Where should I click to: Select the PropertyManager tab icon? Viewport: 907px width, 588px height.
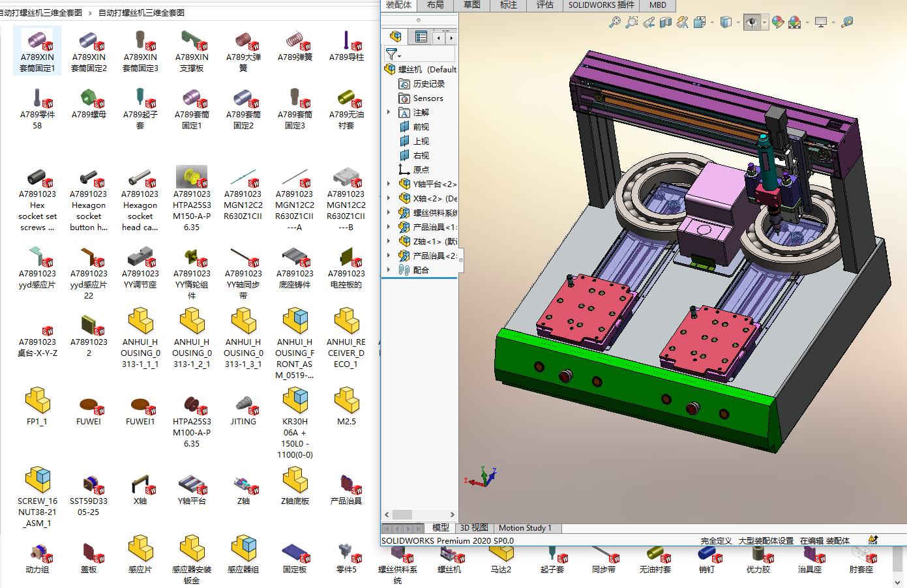coord(421,37)
